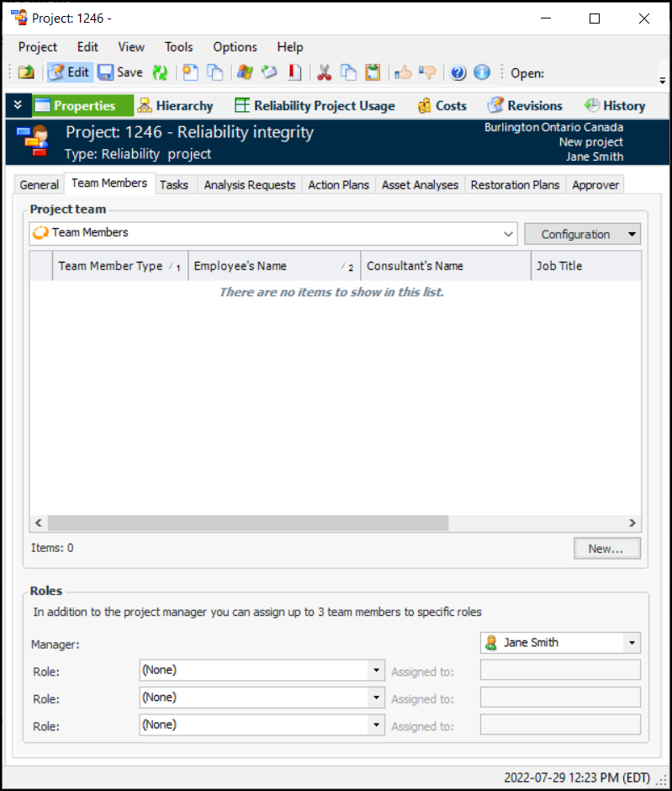Click the first Assigned to field
Viewport: 672px width, 791px height.
[x=560, y=671]
